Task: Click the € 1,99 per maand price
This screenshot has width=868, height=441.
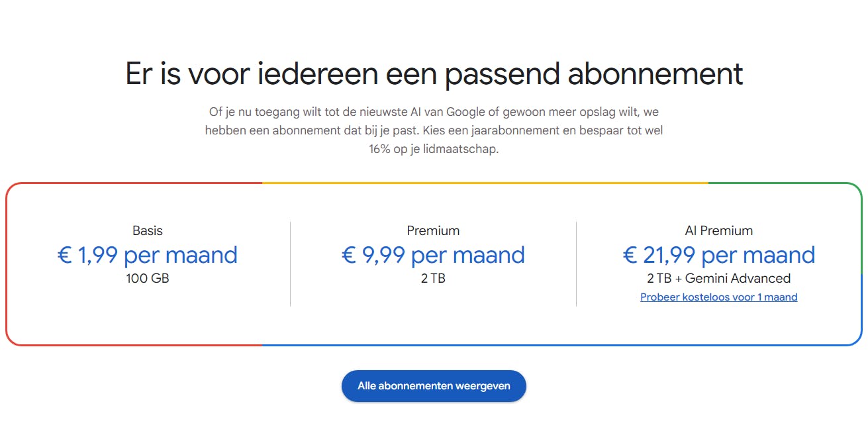Action: pyautogui.click(x=147, y=255)
